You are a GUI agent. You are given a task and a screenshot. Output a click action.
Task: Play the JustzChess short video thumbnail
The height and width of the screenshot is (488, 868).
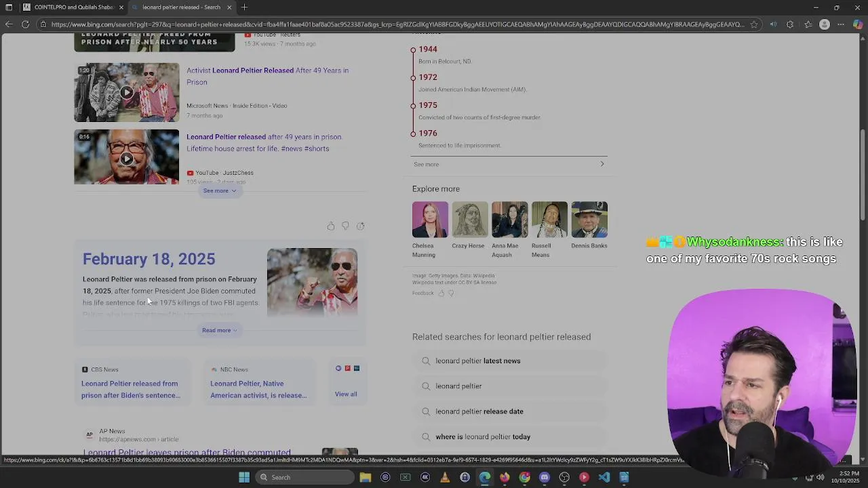tap(127, 157)
